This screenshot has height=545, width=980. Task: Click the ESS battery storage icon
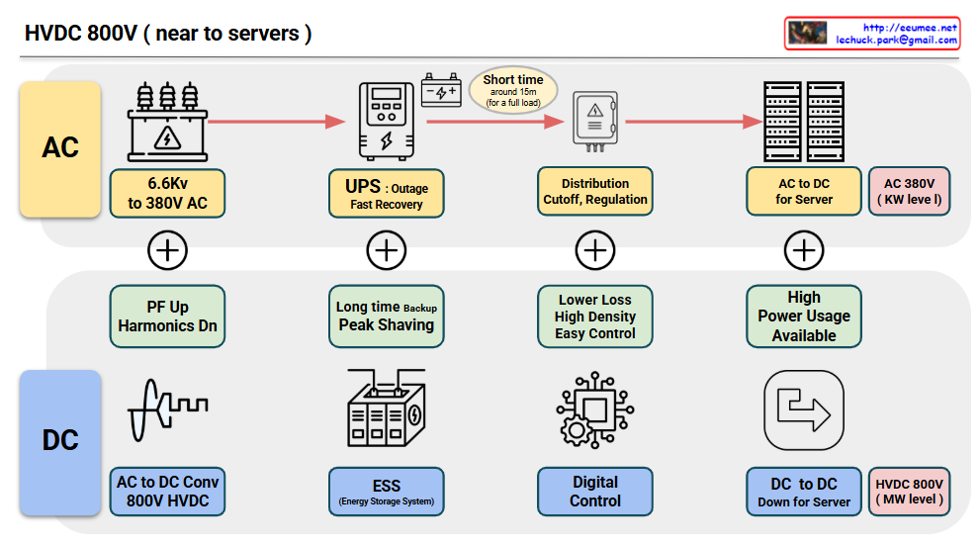coord(387,408)
